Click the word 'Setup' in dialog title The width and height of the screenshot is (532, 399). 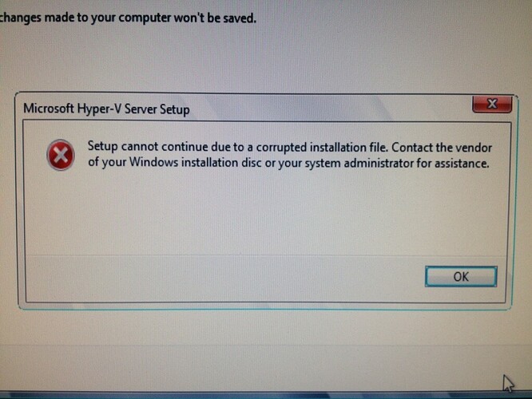point(174,110)
